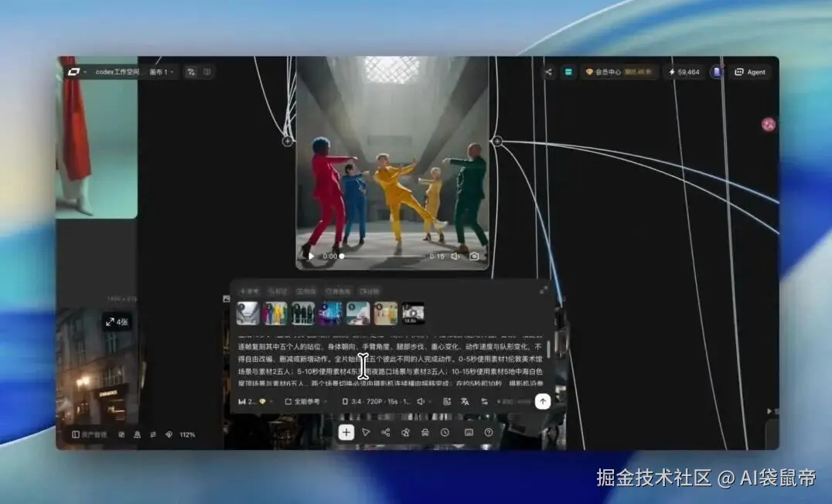
Task: Click the node connection layout icon in header
Action: (191, 72)
